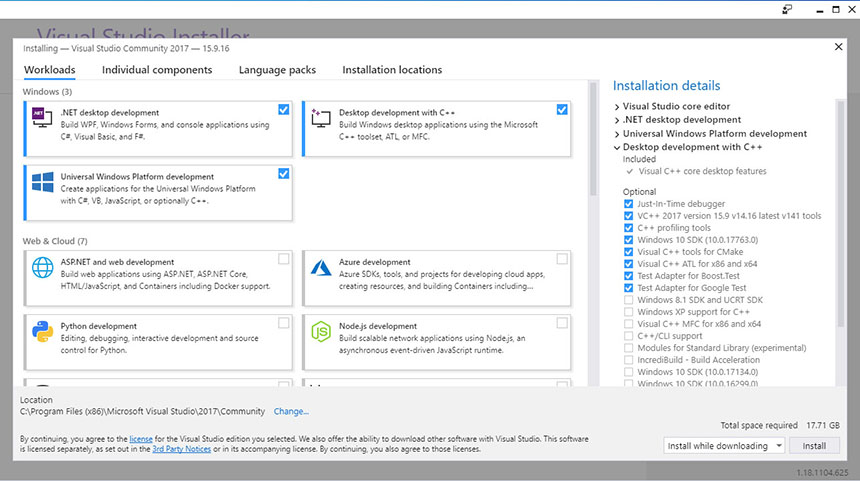Click the install path C:\Program Files (x86) text

click(143, 411)
